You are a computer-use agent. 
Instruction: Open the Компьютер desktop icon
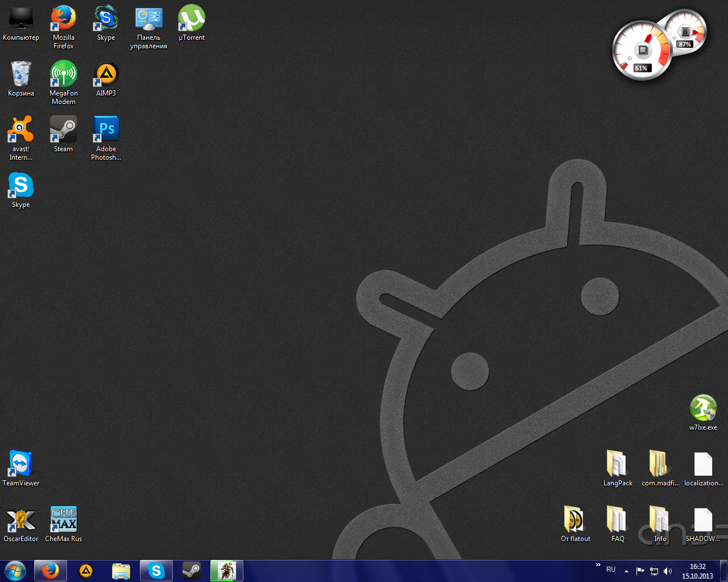click(21, 23)
